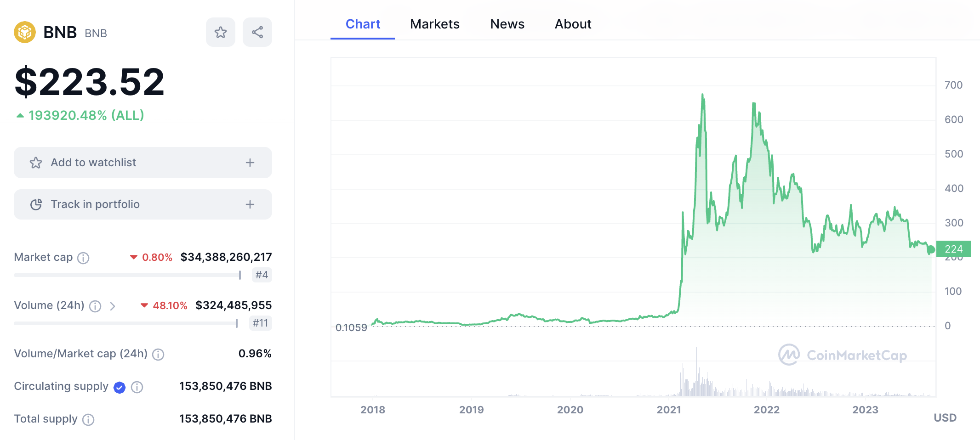Click the USD currency label

click(x=945, y=417)
